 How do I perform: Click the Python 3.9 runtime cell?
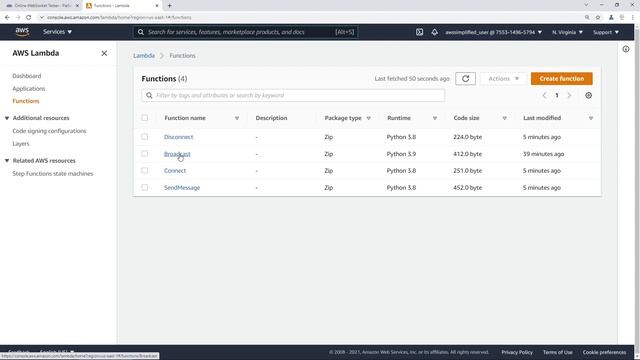tap(401, 154)
